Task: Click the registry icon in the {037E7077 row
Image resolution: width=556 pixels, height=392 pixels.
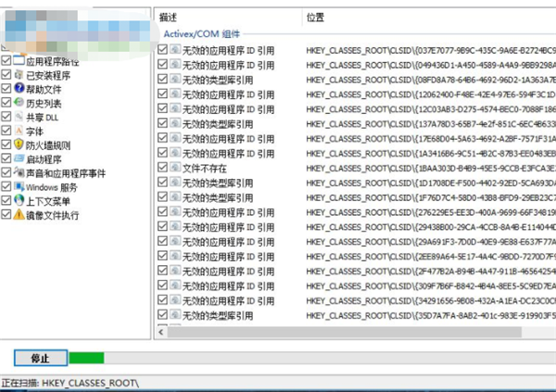Action: click(175, 50)
